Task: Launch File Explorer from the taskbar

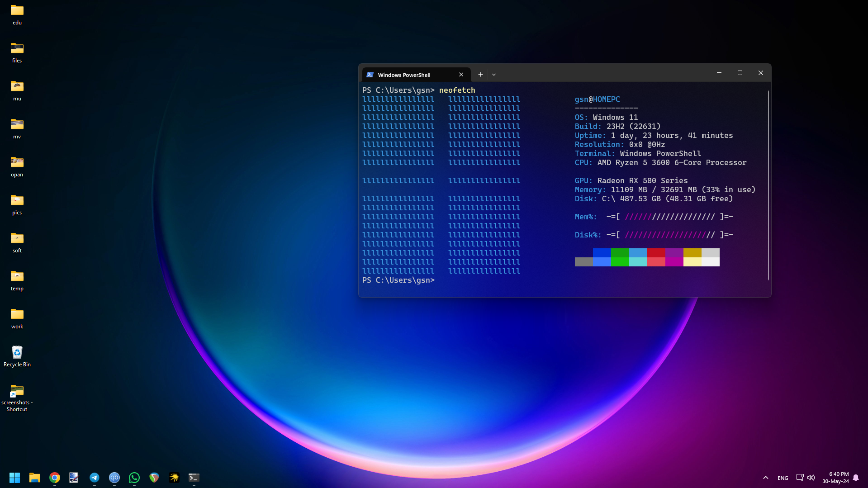Action: pos(35,478)
